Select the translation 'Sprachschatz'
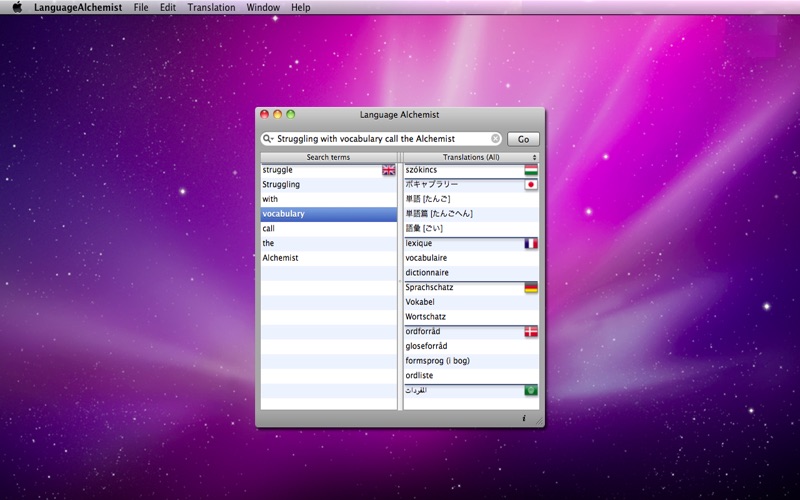The height and width of the screenshot is (500, 800). [x=471, y=288]
